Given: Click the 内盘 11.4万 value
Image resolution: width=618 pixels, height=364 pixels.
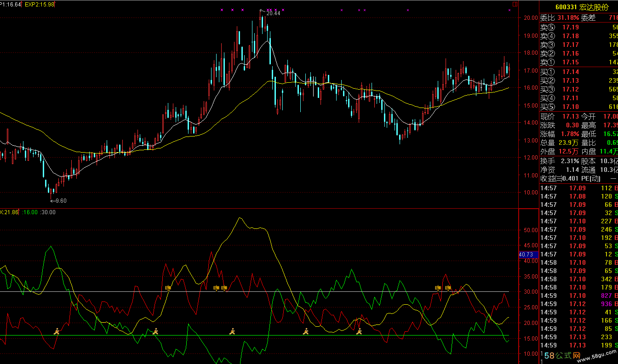Looking at the screenshot, I should point(608,152).
